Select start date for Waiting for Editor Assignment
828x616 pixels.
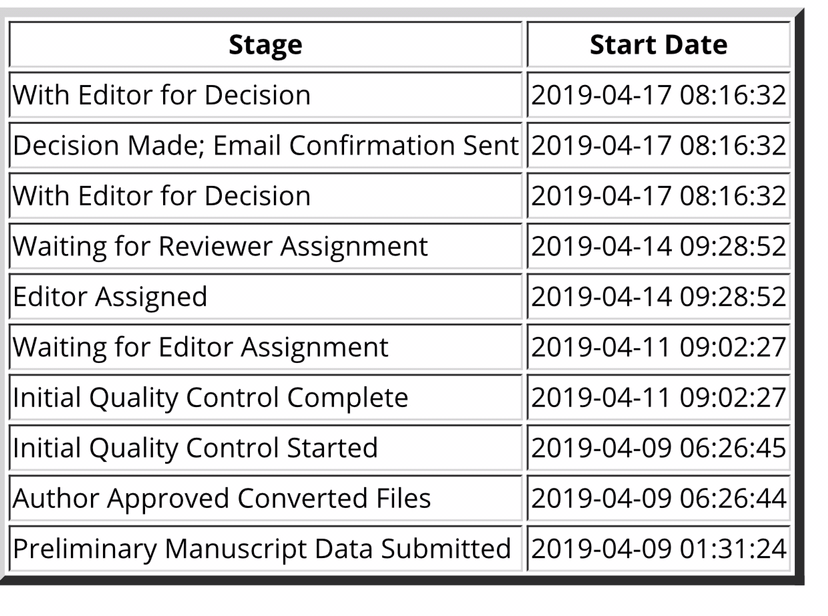[x=658, y=347]
